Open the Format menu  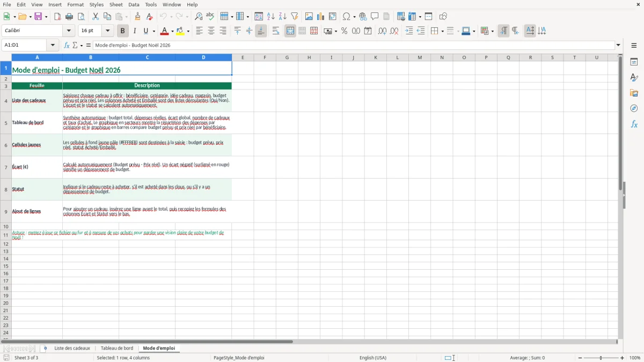click(75, 4)
